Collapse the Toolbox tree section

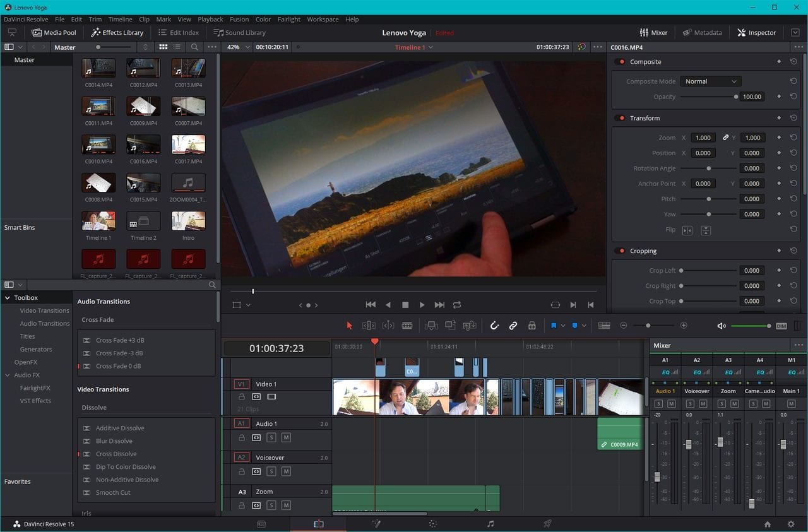[x=8, y=298]
